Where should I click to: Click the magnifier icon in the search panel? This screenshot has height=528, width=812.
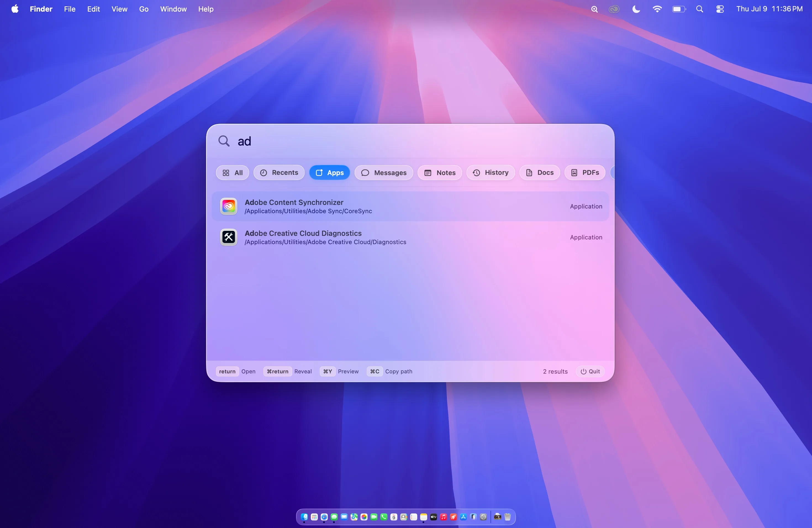pos(224,141)
